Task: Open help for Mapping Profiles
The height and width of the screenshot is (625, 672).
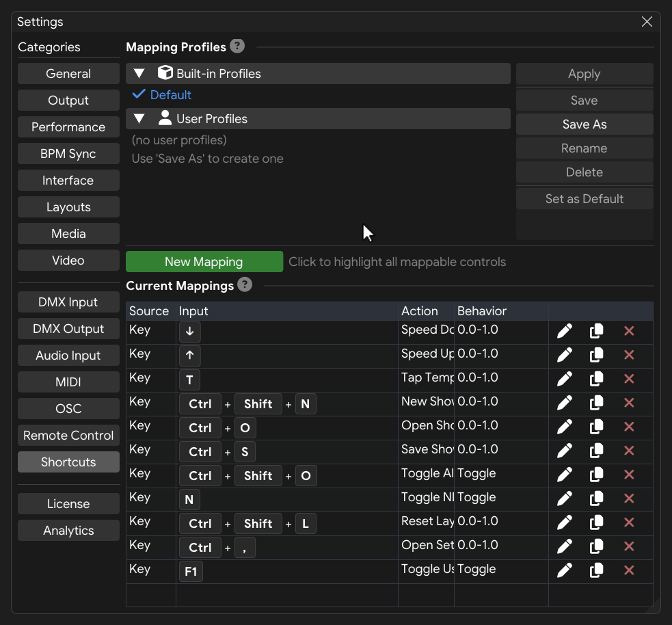Action: click(237, 46)
